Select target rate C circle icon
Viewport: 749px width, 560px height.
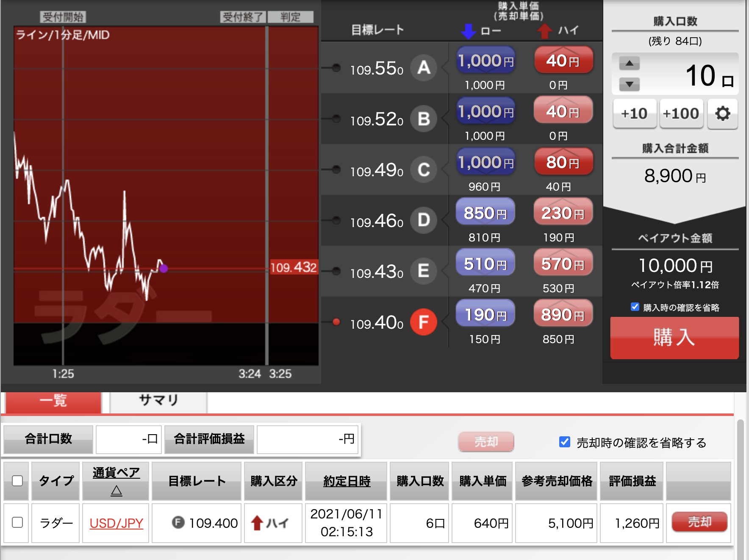coord(424,169)
